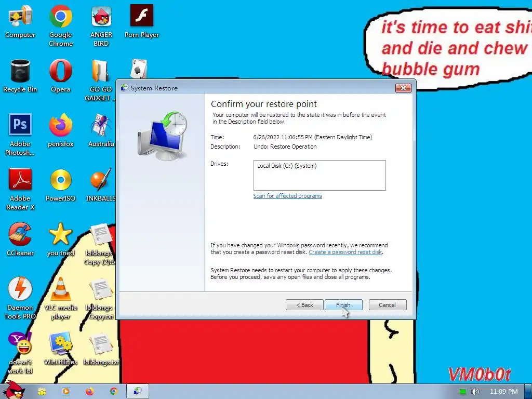Click the 11:09 PM taskbar clock
Image resolution: width=532 pixels, height=399 pixels.
click(x=504, y=392)
